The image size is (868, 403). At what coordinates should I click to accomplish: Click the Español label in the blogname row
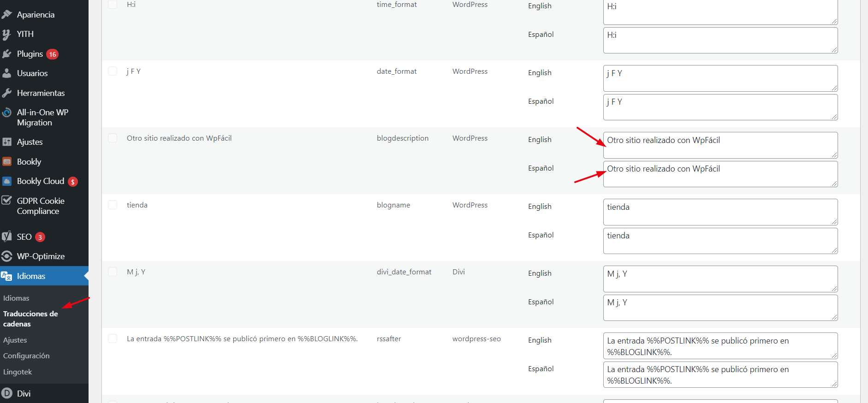click(x=541, y=235)
